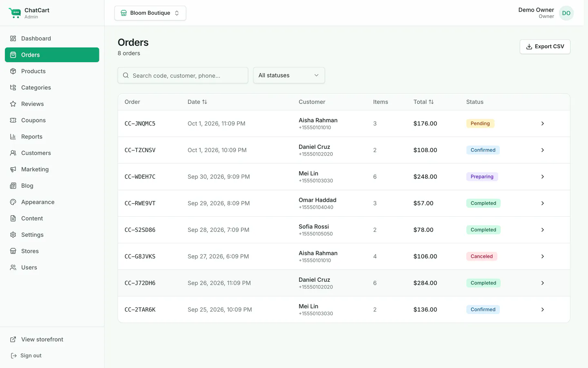
Task: Click order code CC-RWE9VT
Action: pos(140,203)
